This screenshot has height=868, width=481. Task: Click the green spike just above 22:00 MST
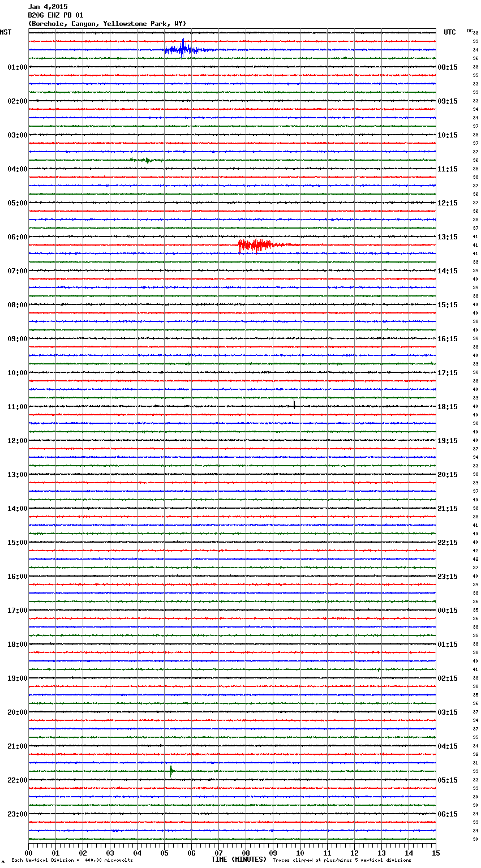pos(171,771)
